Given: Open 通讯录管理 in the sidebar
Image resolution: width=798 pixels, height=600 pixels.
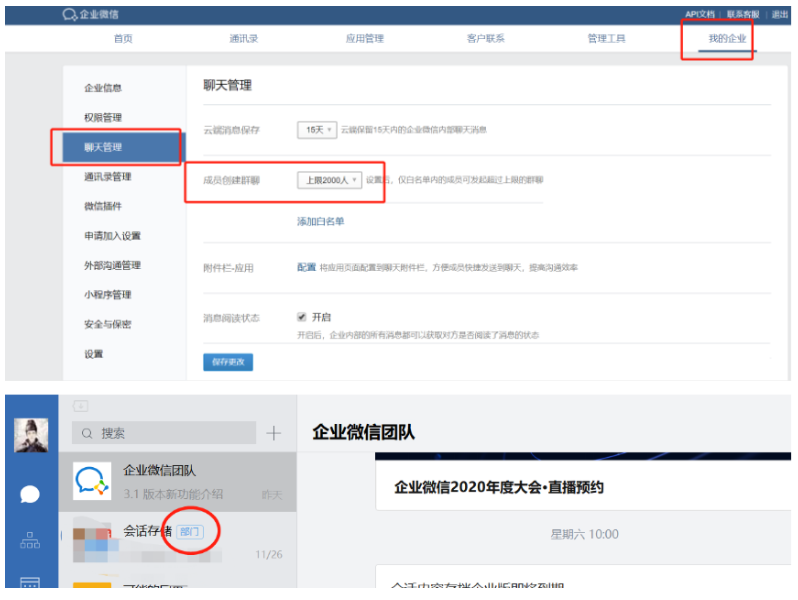Looking at the screenshot, I should (107, 177).
